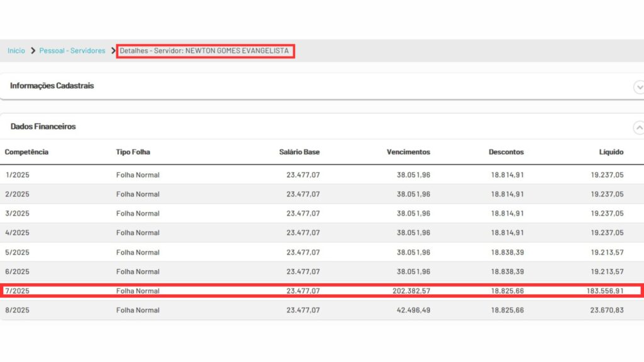Expand the Informações Cadastrais chevron icon
Viewport: 644px width, 362px height.
pos(639,87)
